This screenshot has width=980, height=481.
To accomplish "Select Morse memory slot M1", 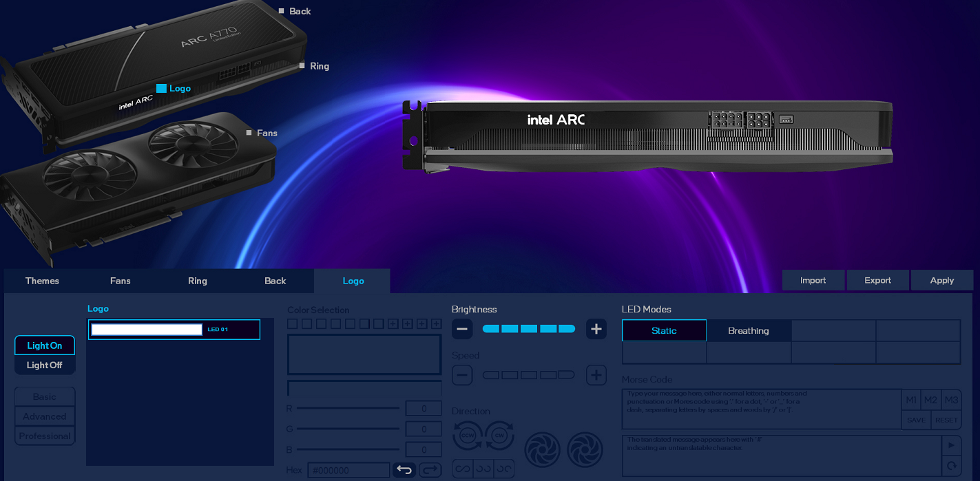I will tap(911, 400).
